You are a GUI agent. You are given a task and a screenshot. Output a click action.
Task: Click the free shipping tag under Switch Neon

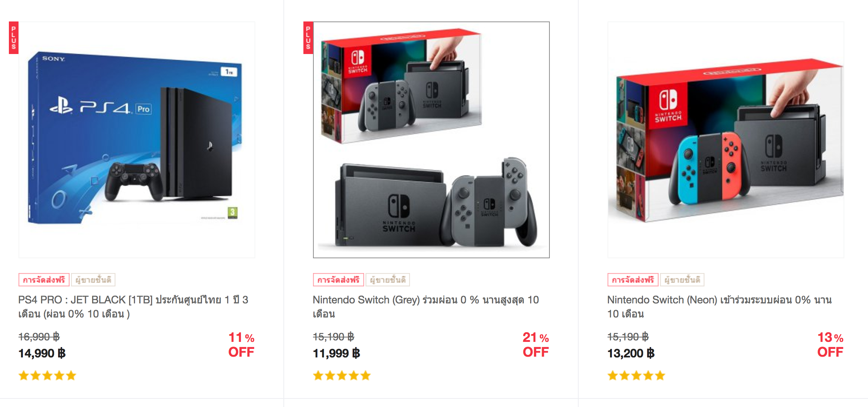(633, 280)
